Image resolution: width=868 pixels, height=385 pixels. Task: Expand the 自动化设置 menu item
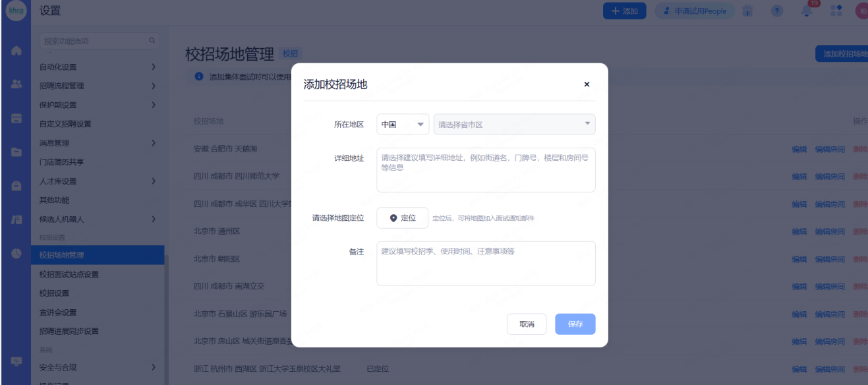(98, 67)
